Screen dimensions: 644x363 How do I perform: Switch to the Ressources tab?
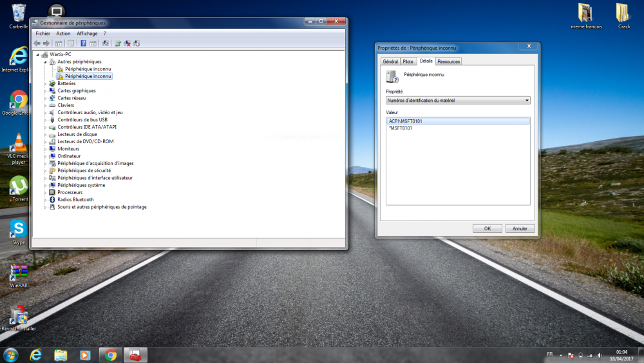[x=448, y=62]
